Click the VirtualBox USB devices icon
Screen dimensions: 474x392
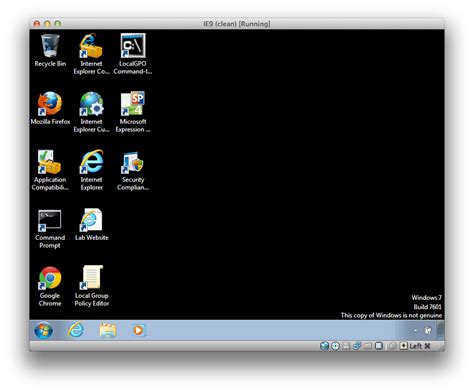click(x=357, y=346)
